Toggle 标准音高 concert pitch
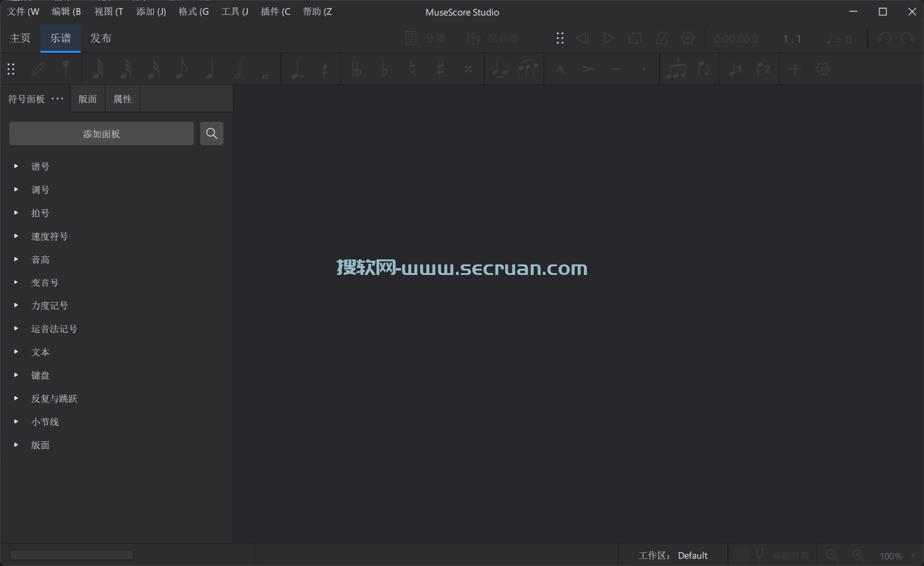The width and height of the screenshot is (924, 566). pos(771,555)
